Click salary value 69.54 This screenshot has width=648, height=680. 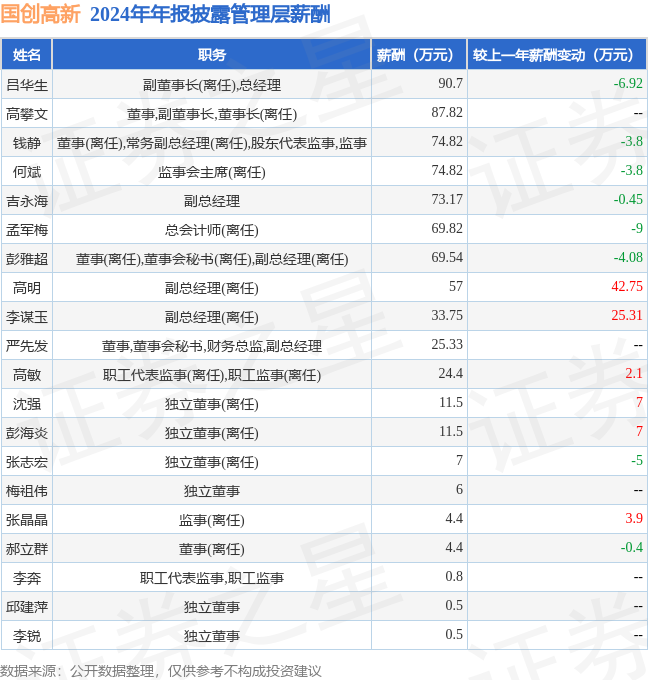(x=447, y=258)
